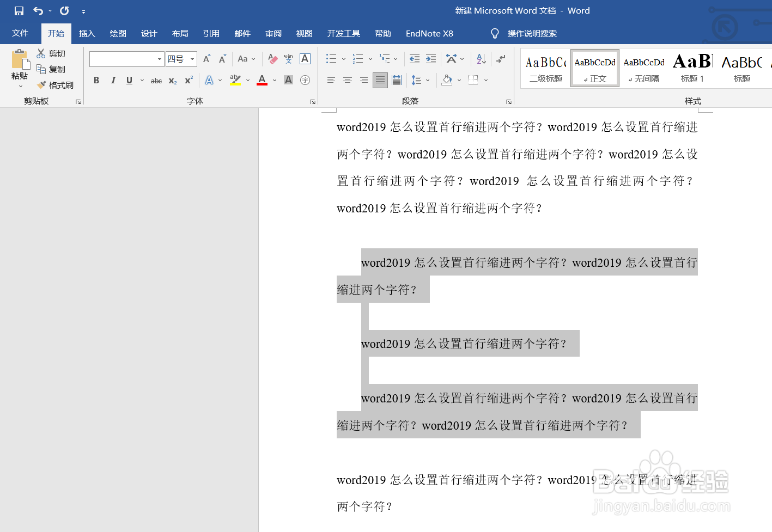Apply bullet list icon
Viewport: 772px width, 532px height.
coord(331,59)
